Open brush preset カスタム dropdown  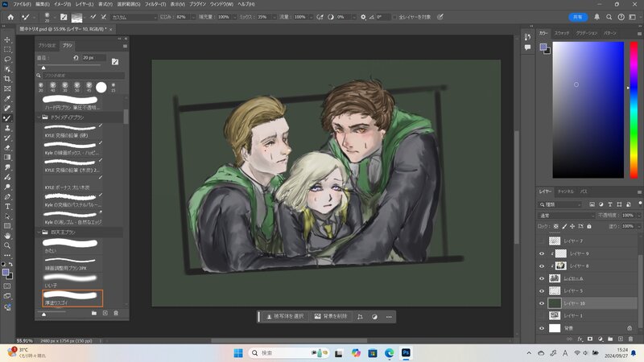(x=134, y=17)
